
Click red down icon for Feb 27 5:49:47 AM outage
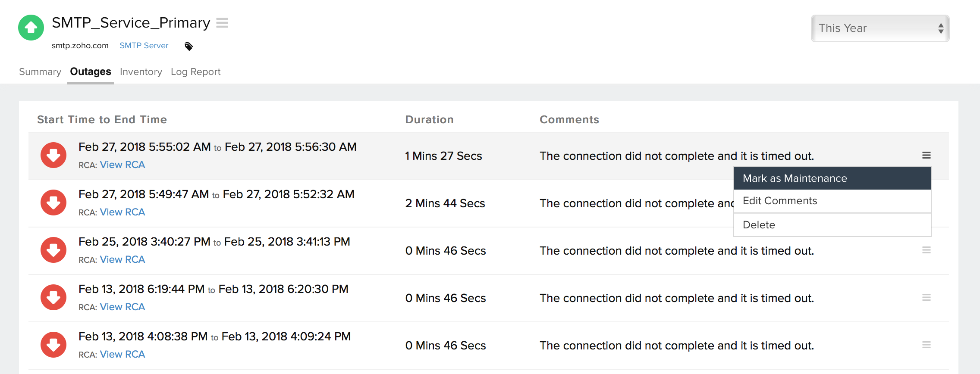(x=53, y=203)
